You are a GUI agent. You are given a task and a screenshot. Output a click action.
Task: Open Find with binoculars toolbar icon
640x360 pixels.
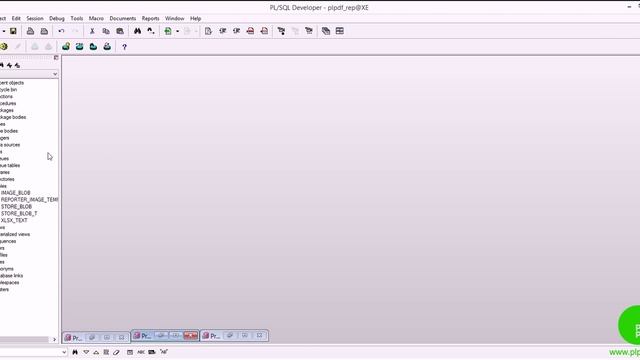click(x=138, y=31)
